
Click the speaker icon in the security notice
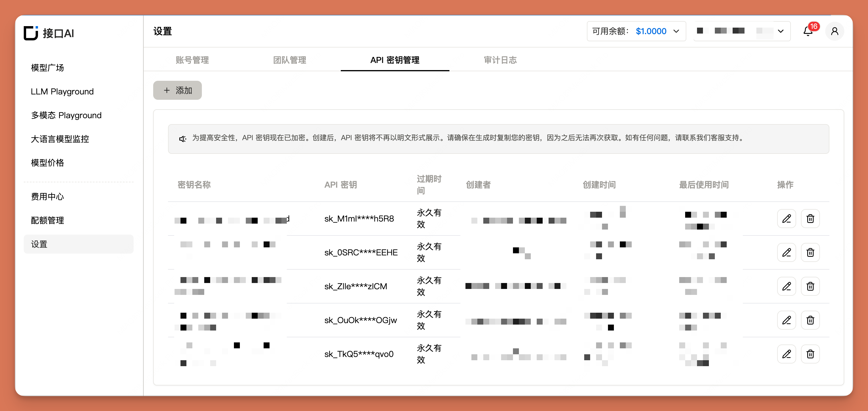pos(182,139)
